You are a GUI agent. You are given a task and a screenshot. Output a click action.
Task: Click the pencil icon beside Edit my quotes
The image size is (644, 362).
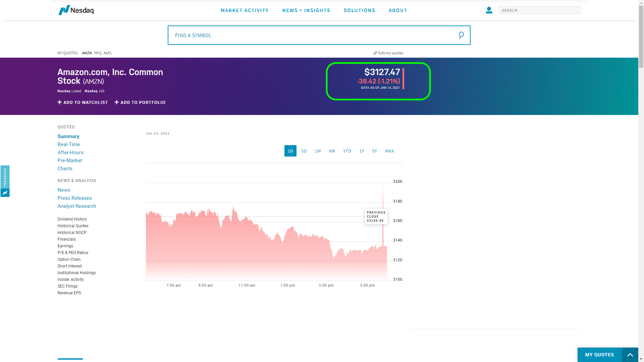click(x=375, y=53)
